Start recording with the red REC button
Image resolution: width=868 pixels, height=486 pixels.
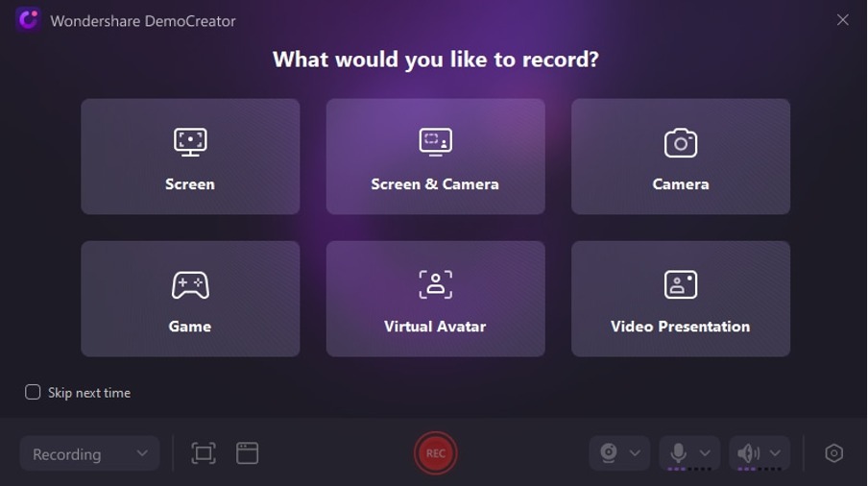[x=435, y=453]
